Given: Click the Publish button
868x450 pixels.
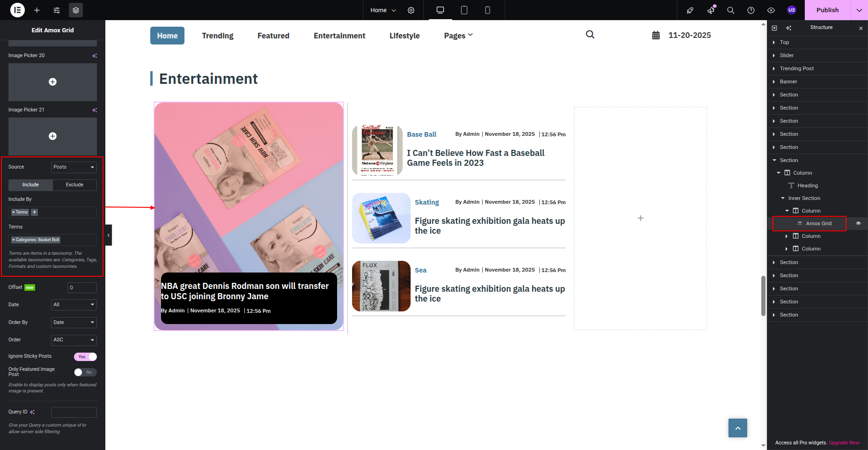Looking at the screenshot, I should click(x=827, y=10).
